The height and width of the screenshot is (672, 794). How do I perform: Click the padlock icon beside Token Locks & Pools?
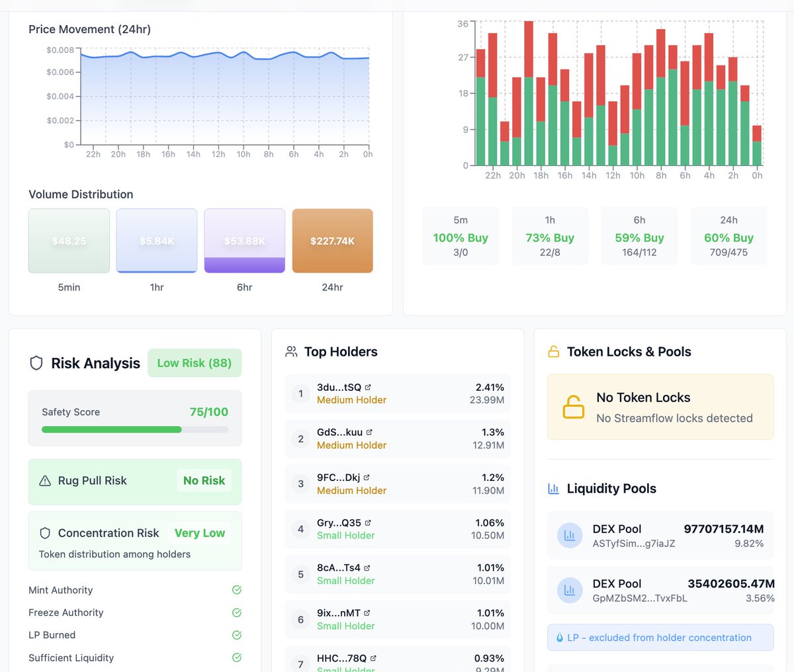[x=554, y=352]
